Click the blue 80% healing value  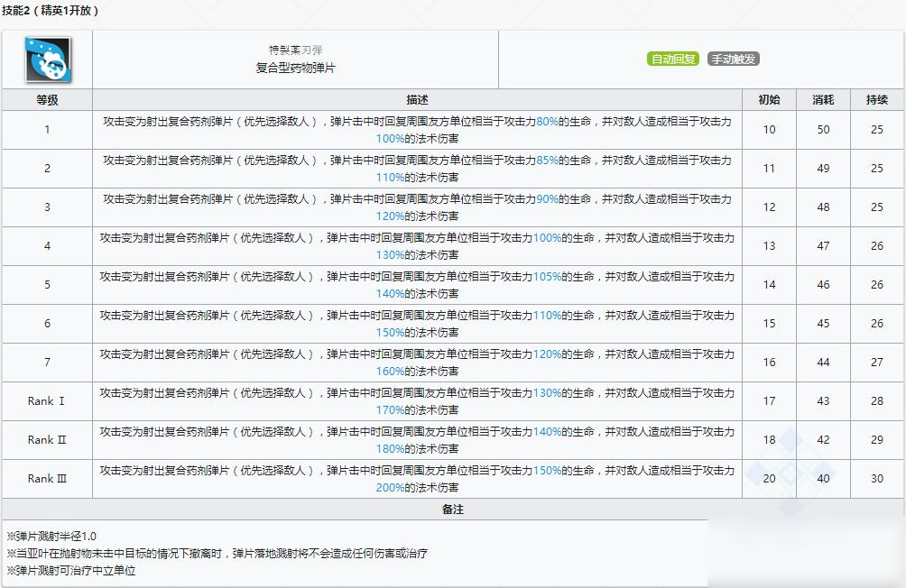[x=547, y=121]
